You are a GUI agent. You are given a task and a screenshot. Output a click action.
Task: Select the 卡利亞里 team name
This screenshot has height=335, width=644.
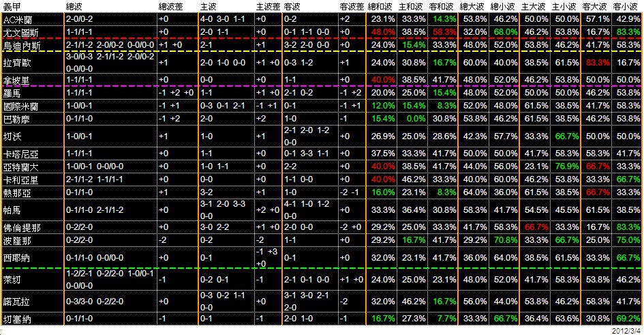[x=20, y=180]
